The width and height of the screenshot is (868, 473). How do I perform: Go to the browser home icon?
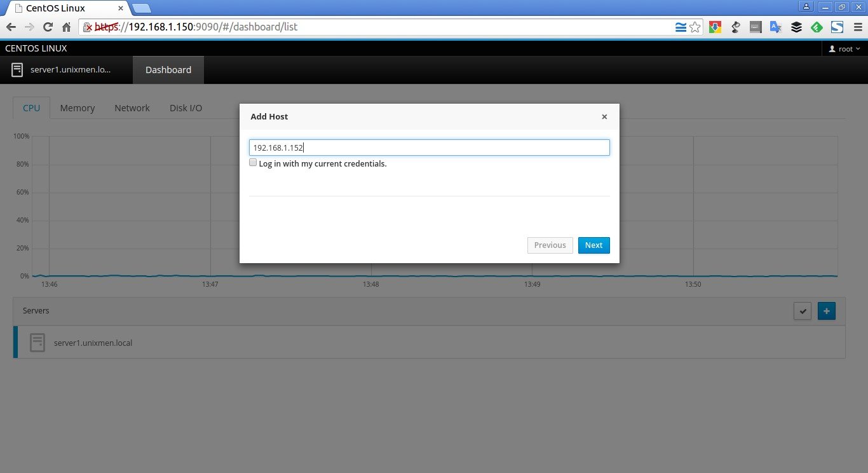[x=66, y=27]
